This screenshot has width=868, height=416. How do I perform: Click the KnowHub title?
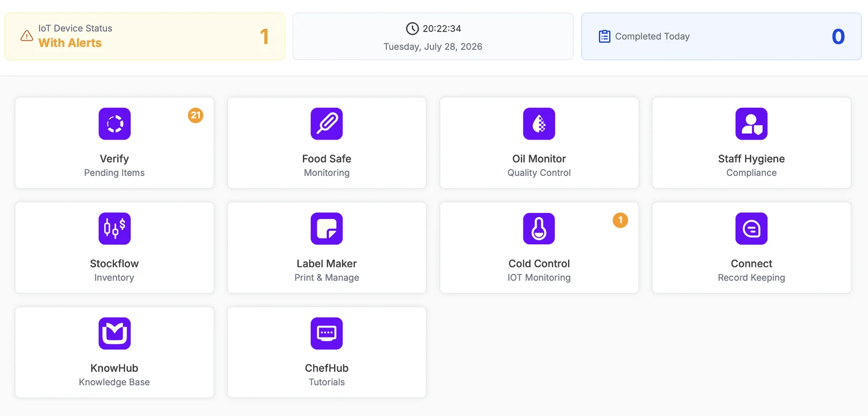[x=114, y=368]
